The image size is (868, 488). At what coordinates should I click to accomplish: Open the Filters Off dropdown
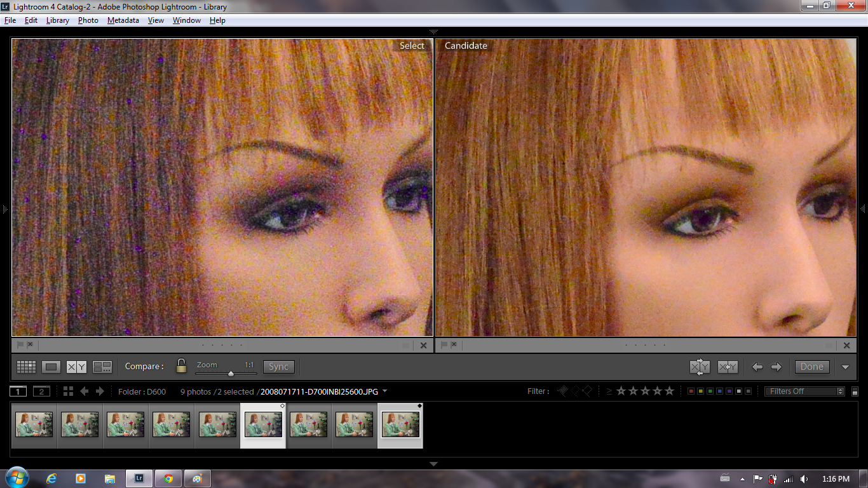[804, 391]
